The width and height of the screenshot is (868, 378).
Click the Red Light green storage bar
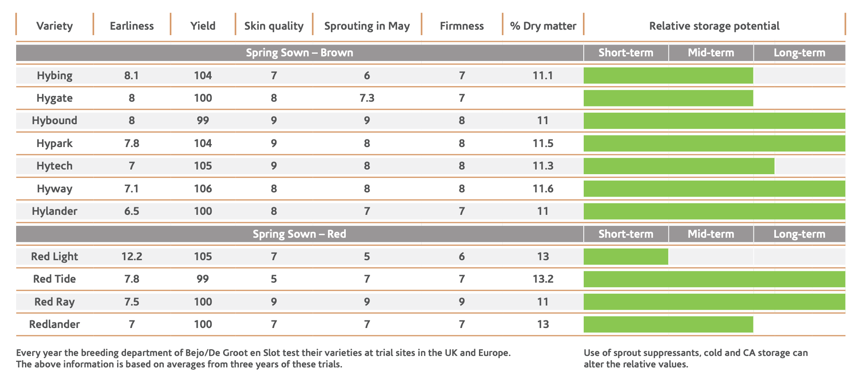pyautogui.click(x=626, y=256)
